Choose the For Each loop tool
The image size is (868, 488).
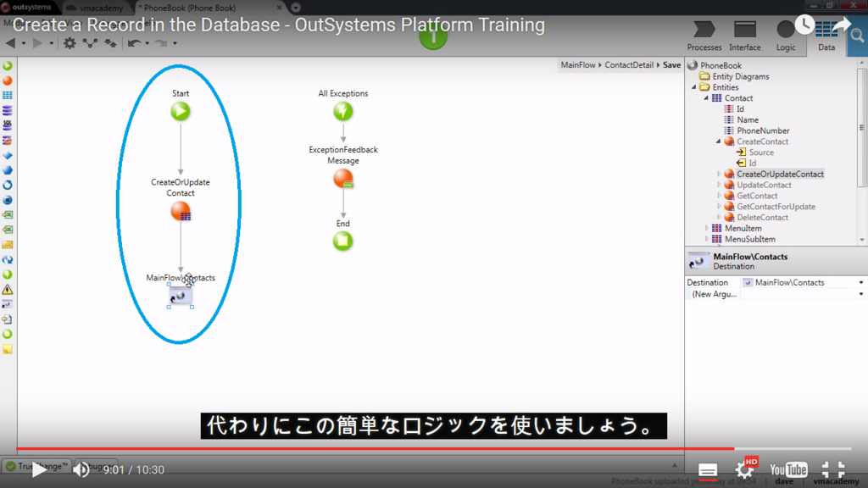(x=7, y=186)
